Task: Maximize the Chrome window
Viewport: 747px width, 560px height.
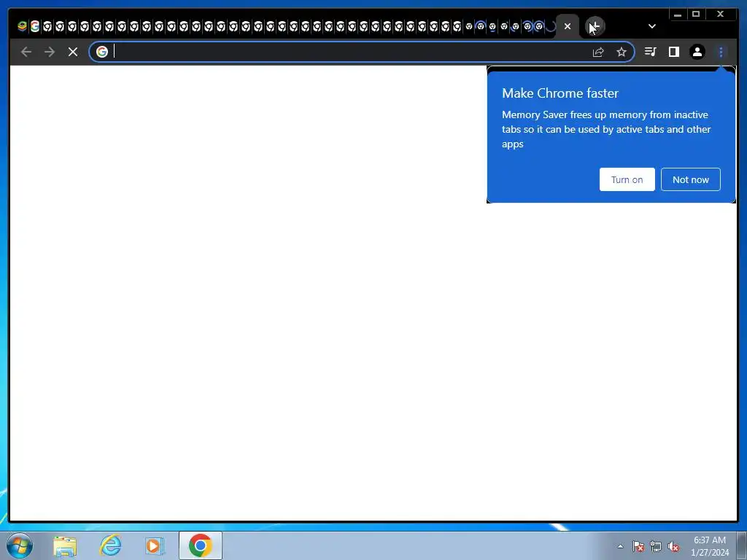Action: point(695,15)
